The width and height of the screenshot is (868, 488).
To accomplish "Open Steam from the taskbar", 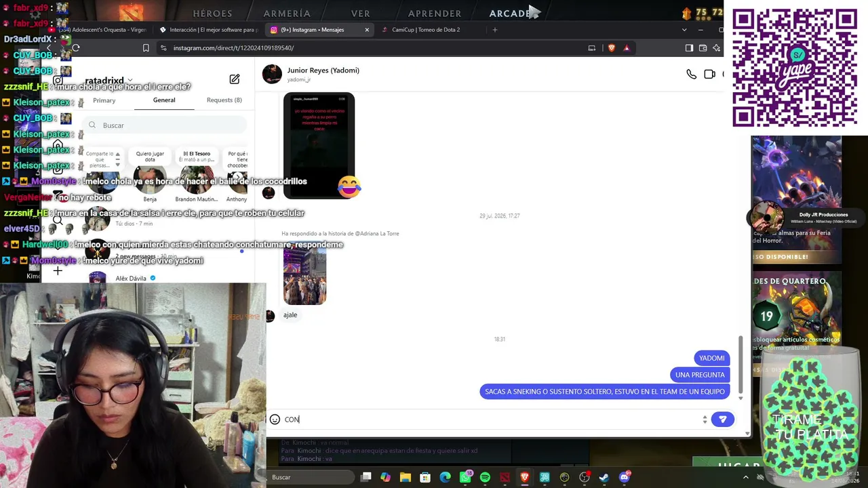I will click(604, 477).
